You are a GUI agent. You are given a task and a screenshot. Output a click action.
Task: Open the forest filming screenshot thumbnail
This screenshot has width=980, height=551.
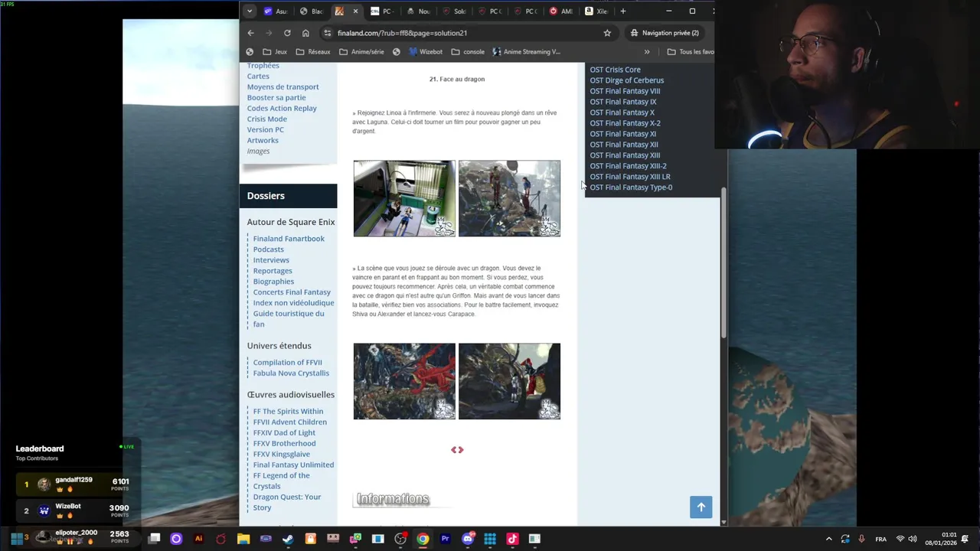(x=509, y=198)
